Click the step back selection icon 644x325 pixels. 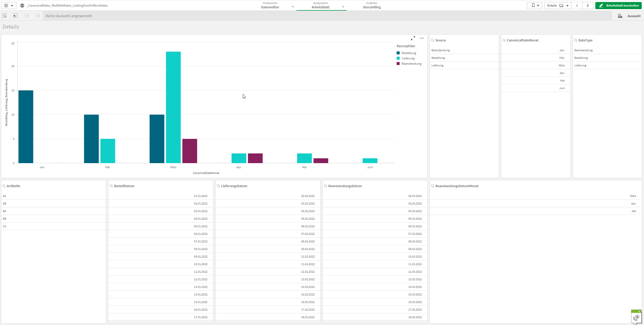(15, 16)
